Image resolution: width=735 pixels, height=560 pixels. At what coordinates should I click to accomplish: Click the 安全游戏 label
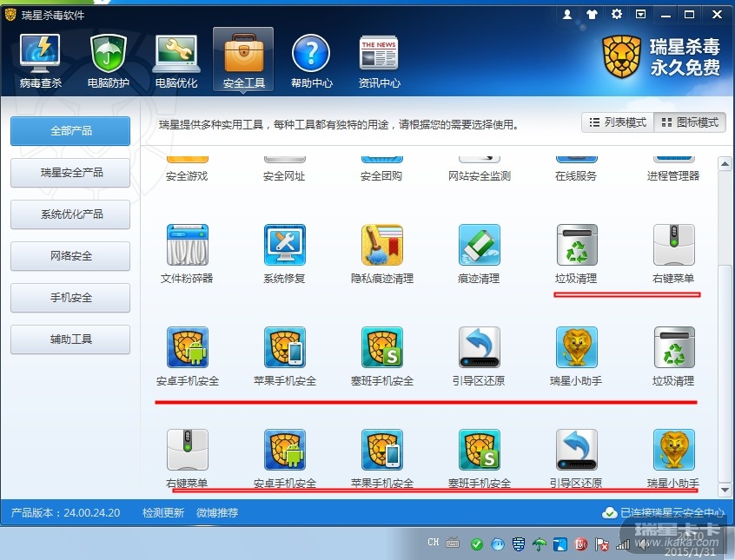click(187, 176)
